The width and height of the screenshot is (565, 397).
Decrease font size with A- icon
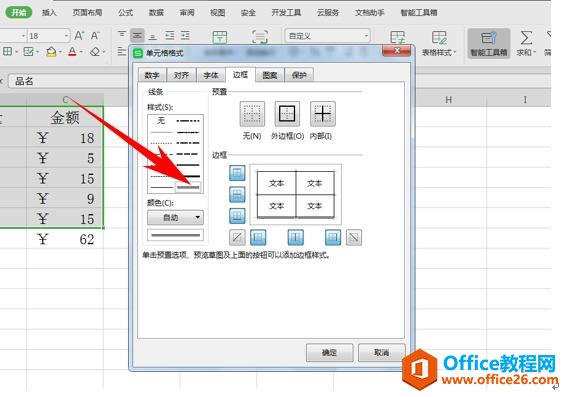[x=95, y=35]
